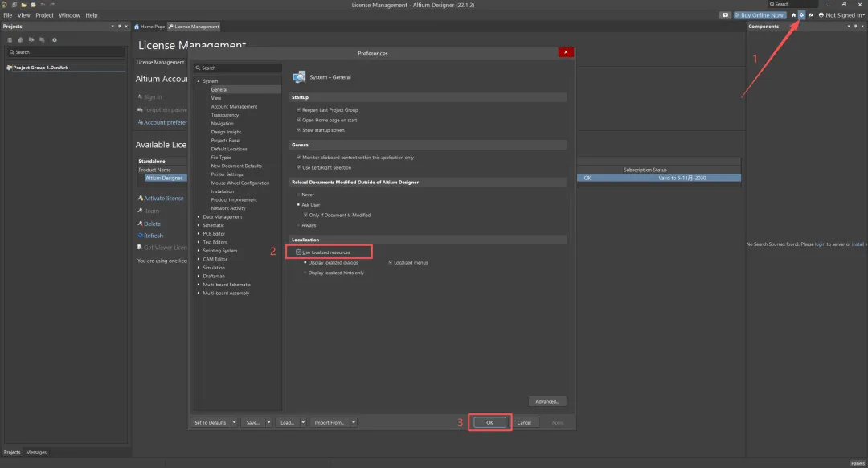The image size is (868, 468).
Task: Click the Redo arrow in title bar
Action: pos(52,5)
